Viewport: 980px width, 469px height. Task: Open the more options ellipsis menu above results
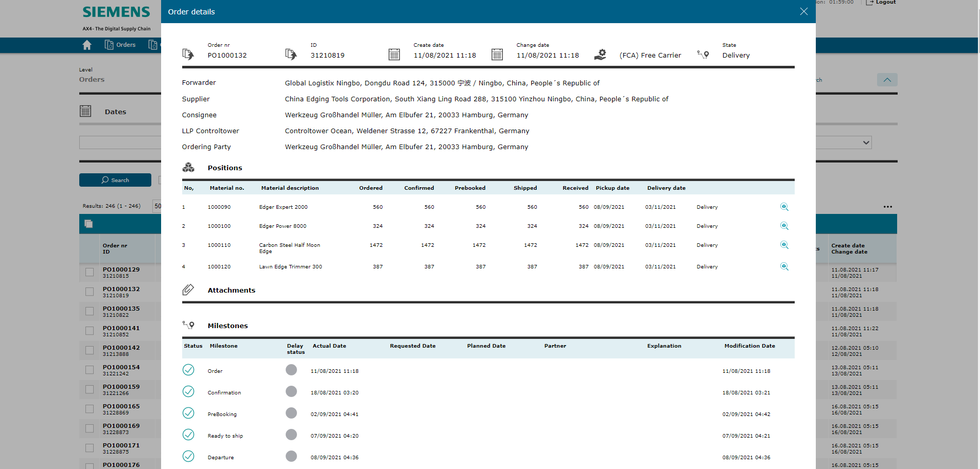pyautogui.click(x=887, y=206)
